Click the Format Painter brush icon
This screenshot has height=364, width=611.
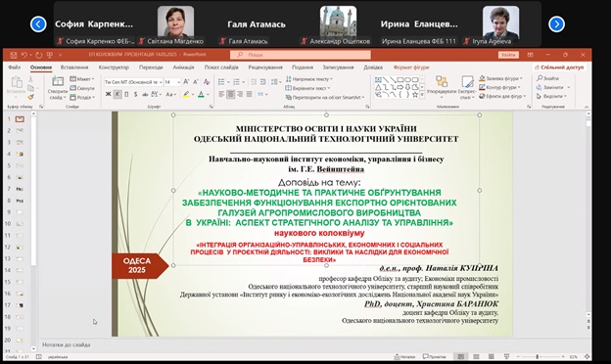tap(30, 97)
